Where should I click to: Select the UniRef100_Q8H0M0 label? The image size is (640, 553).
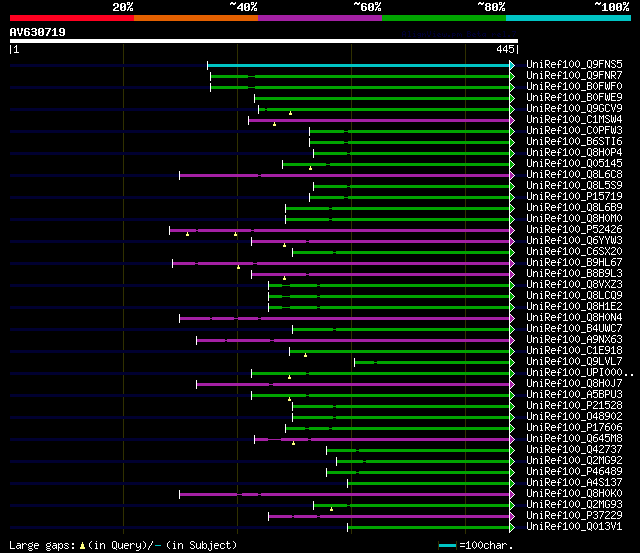coord(574,219)
